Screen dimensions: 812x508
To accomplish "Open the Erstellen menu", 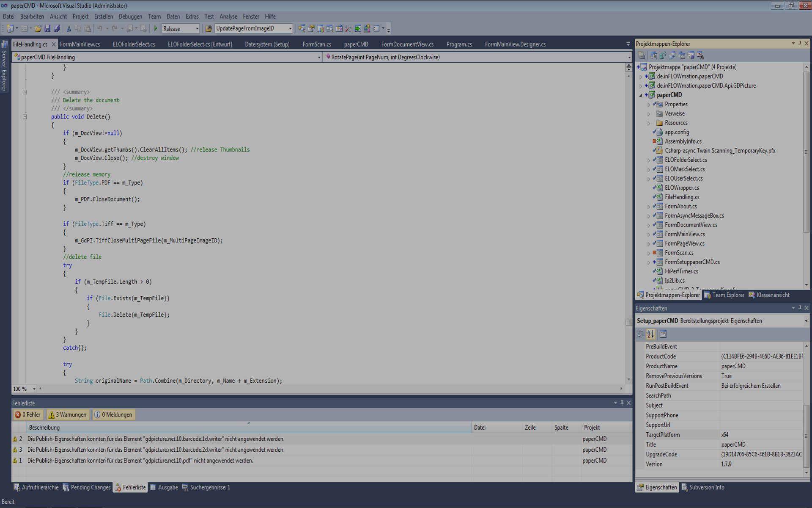I will (104, 17).
